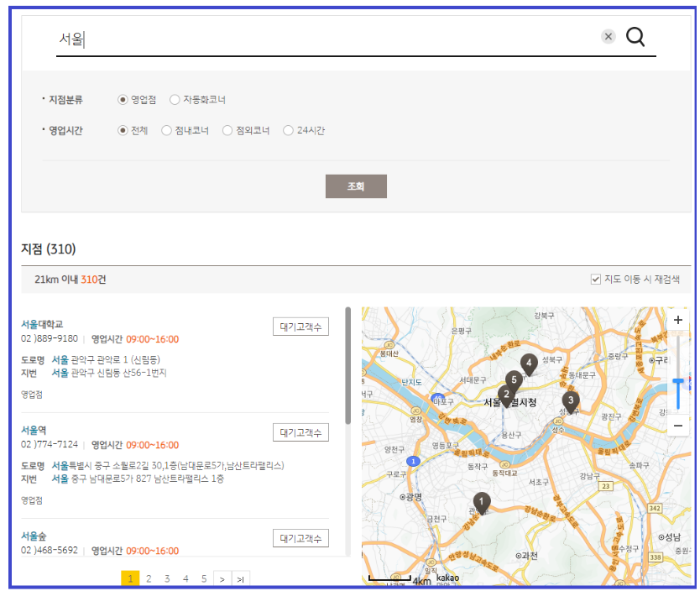Viewport: 700px width, 591px height.
Task: Click the kakao logo on map
Action: 447,578
